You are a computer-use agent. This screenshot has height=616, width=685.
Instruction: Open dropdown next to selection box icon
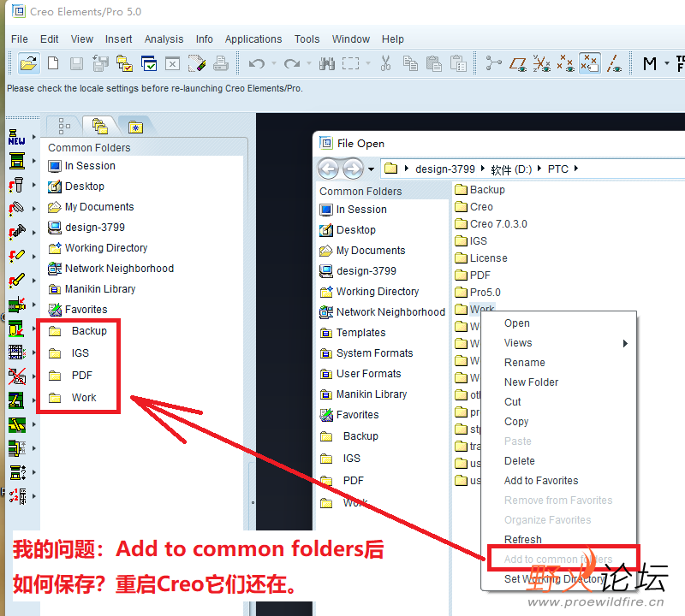pos(368,64)
